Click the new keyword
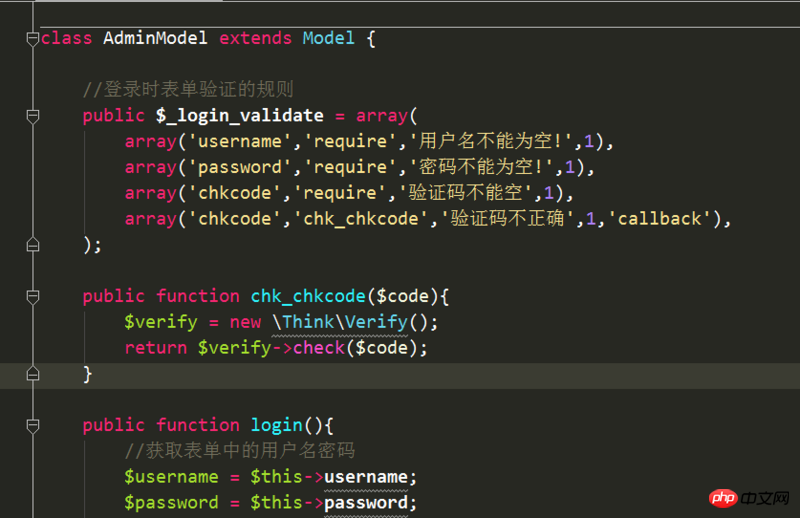Viewport: 800px width, 518px height. pyautogui.click(x=245, y=322)
